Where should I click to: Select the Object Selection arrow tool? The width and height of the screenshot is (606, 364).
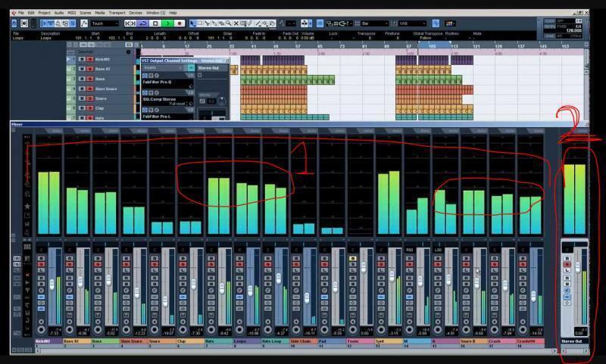tap(192, 23)
